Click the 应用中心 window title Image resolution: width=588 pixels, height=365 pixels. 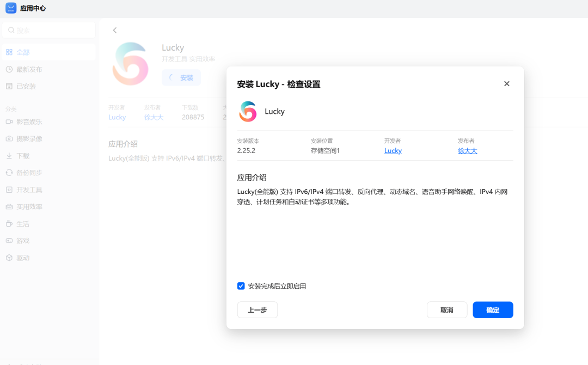33,8
